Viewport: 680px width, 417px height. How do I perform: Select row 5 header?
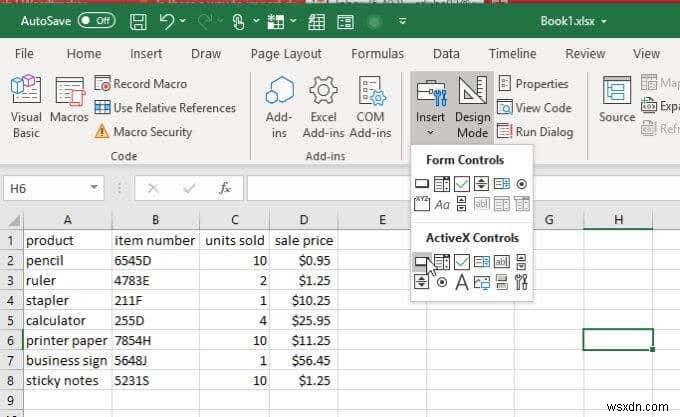click(x=11, y=320)
